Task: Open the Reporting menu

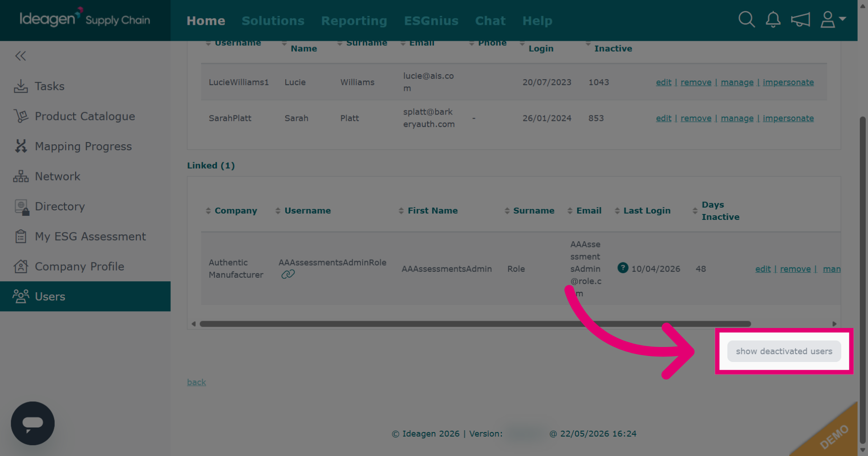Action: (354, 21)
